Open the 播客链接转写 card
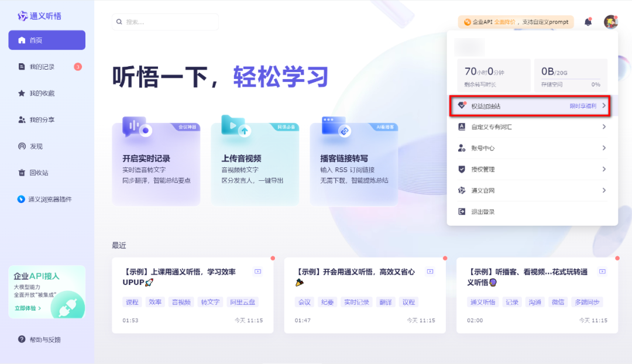The image size is (632, 364). (x=354, y=164)
